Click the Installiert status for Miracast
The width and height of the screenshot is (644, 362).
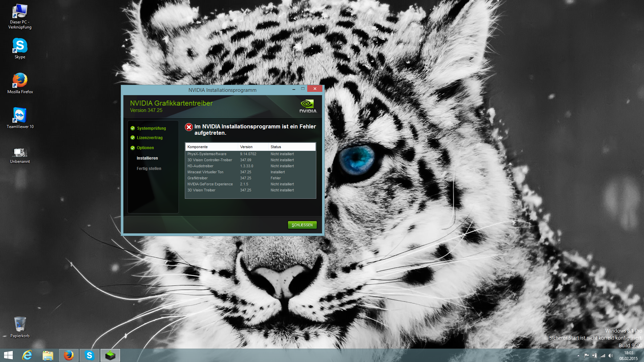click(278, 172)
